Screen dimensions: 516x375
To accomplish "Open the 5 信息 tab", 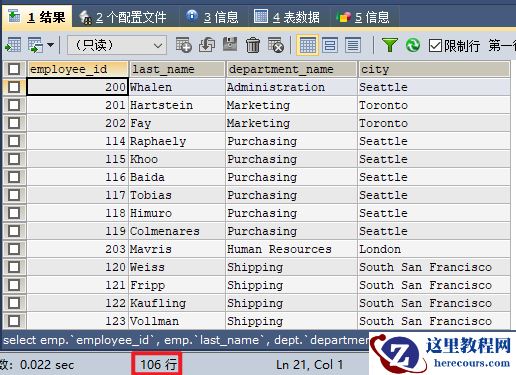I will [x=363, y=17].
